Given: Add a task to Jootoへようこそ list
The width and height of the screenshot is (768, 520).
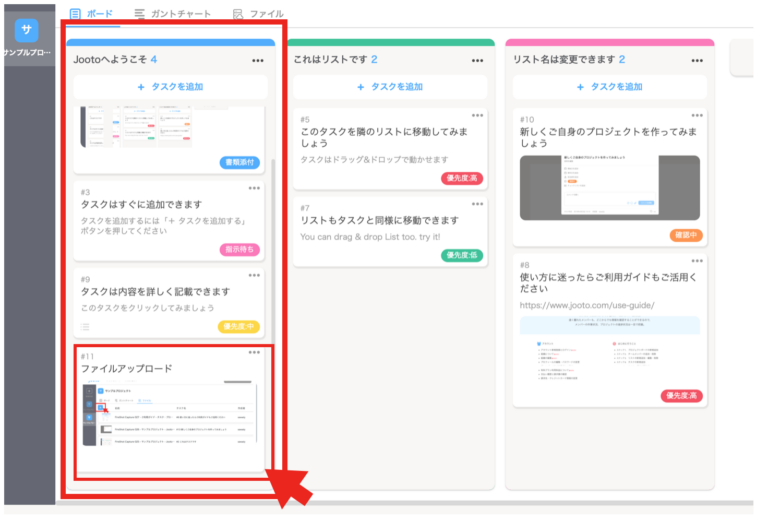Looking at the screenshot, I should click(170, 87).
